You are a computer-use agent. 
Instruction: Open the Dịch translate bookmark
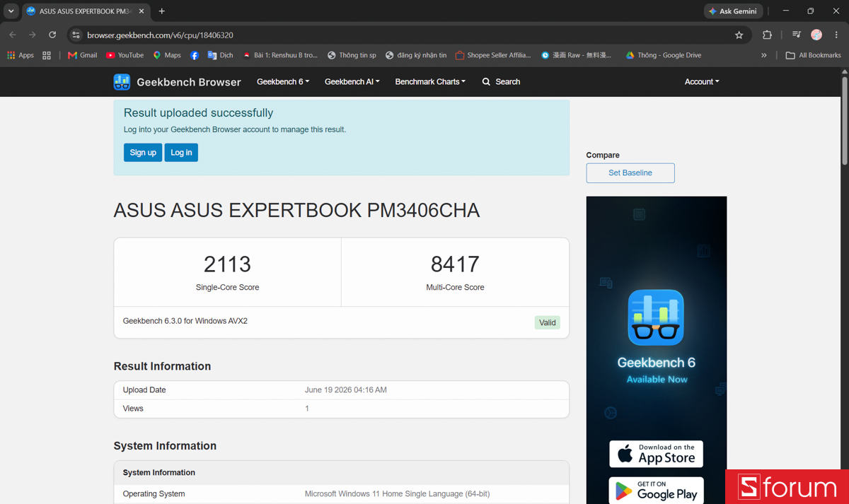click(x=220, y=55)
